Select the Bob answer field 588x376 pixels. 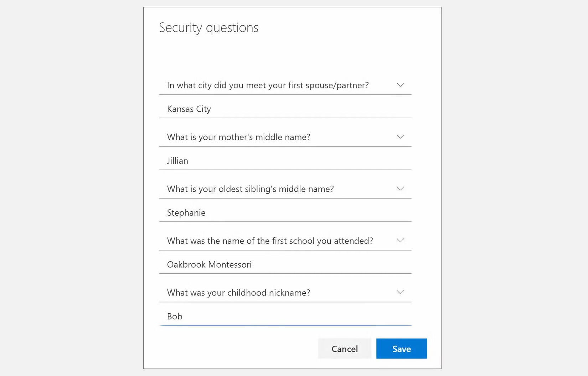click(x=285, y=316)
